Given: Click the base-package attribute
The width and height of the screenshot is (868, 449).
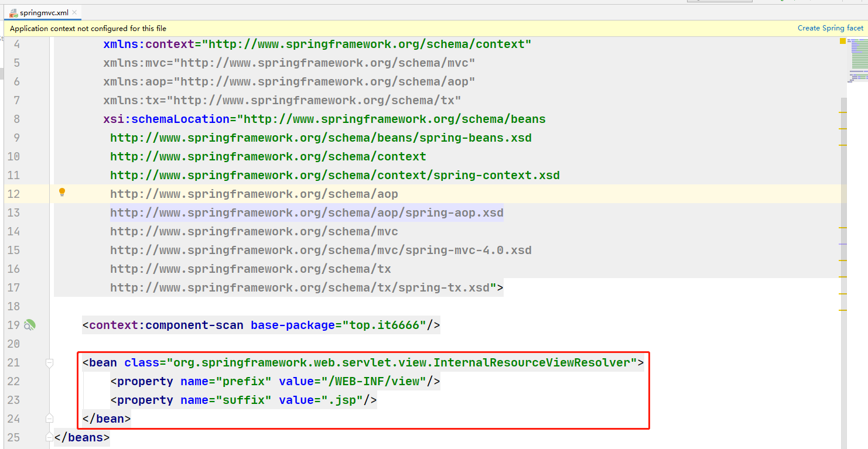Looking at the screenshot, I should (x=293, y=325).
